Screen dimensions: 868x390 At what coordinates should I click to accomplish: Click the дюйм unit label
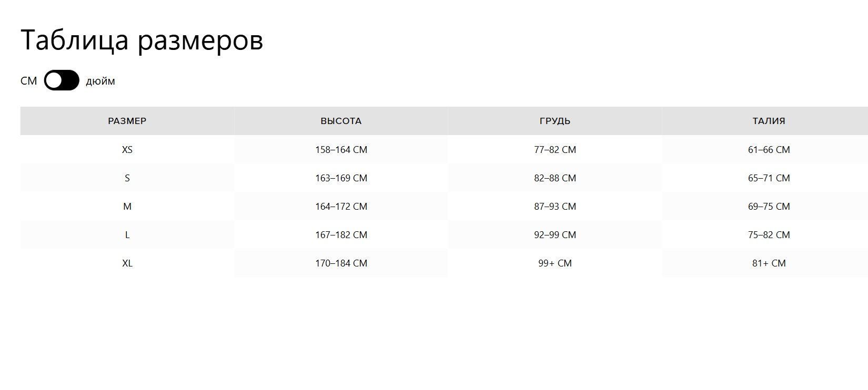tap(100, 81)
